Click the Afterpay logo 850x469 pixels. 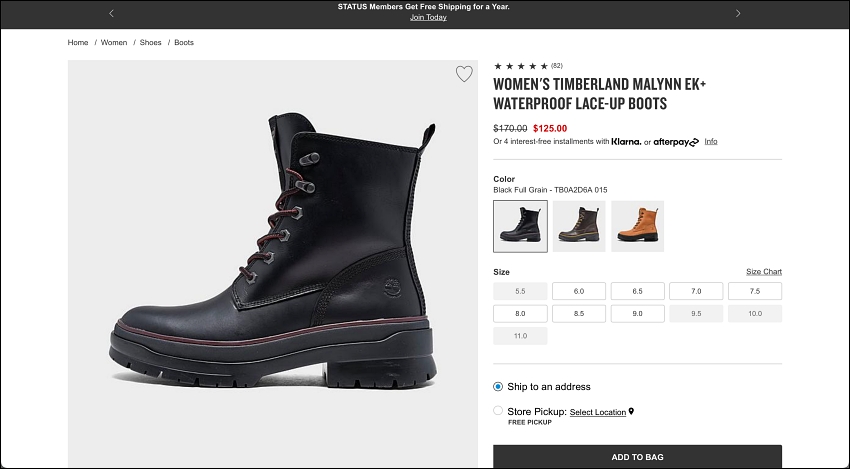pyautogui.click(x=676, y=142)
